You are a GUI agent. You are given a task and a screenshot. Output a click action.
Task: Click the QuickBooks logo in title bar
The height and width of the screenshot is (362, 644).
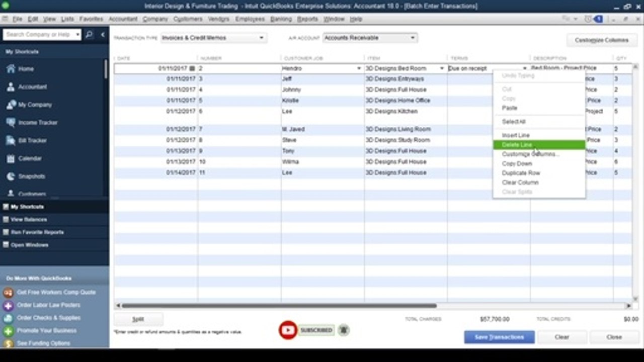tap(5, 7)
